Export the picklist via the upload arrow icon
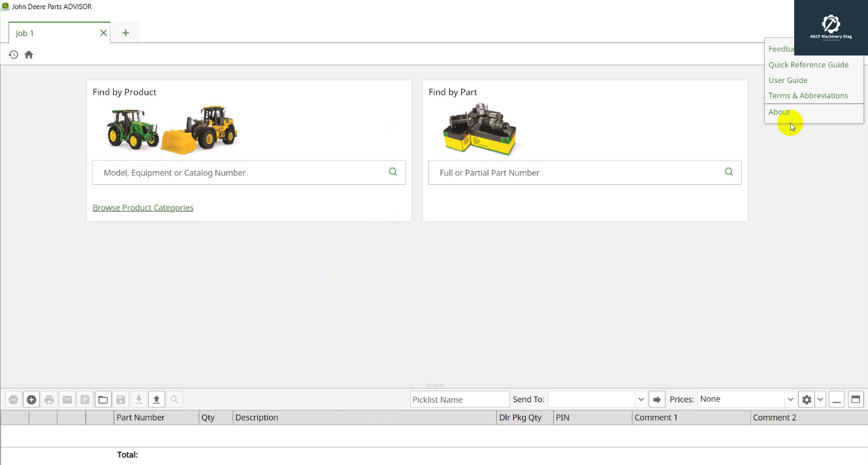Viewport: 868px width, 465px height. pyautogui.click(x=156, y=399)
